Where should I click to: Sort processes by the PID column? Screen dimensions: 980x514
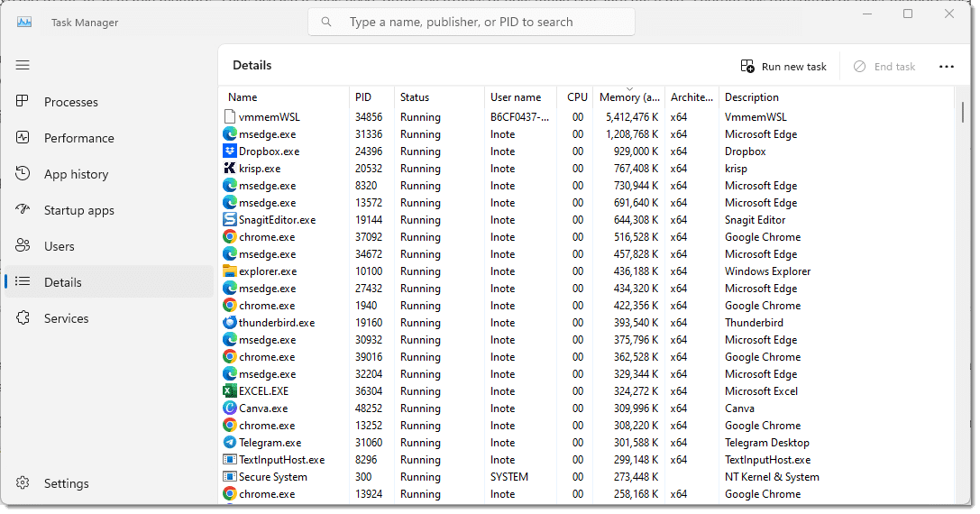click(x=371, y=96)
